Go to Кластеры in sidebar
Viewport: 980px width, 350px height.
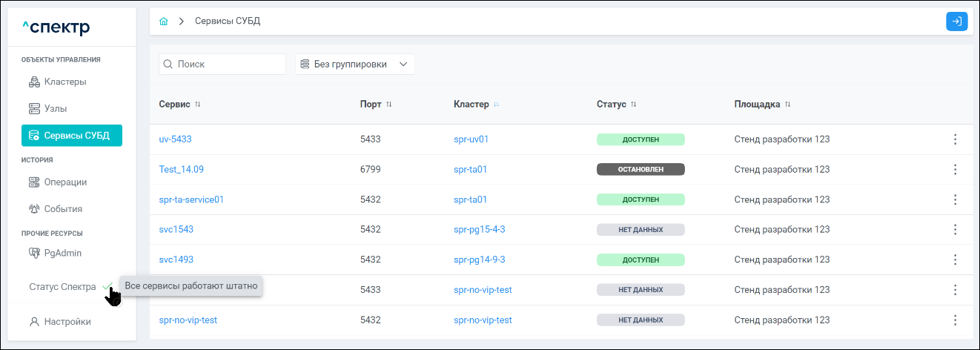64,82
